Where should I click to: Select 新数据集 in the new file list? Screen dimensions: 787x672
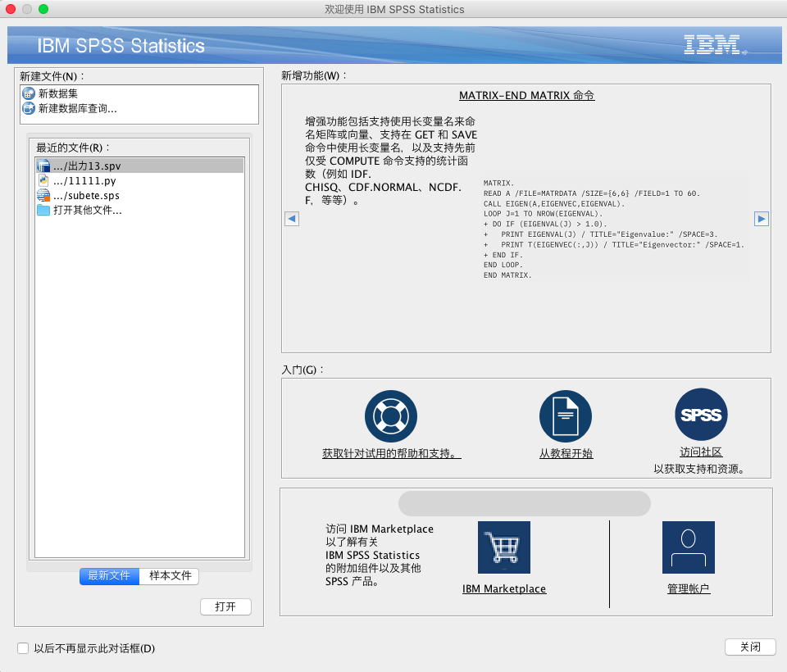139,94
